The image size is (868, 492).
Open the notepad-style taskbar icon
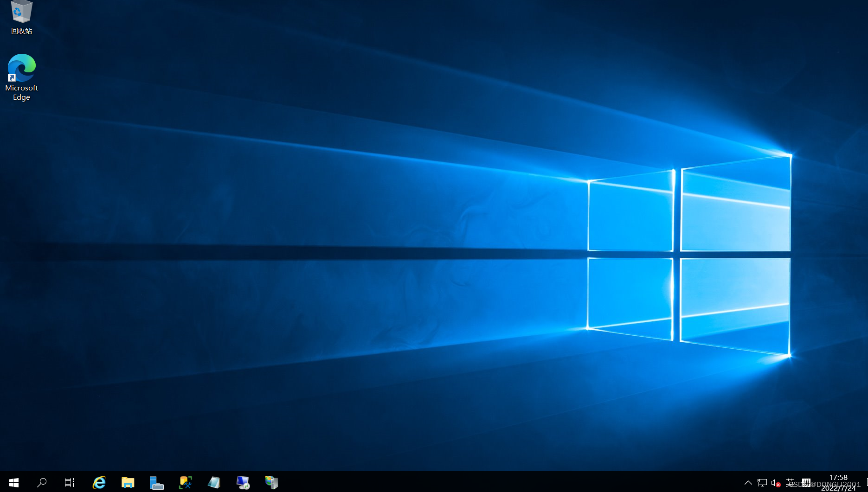pyautogui.click(x=214, y=482)
